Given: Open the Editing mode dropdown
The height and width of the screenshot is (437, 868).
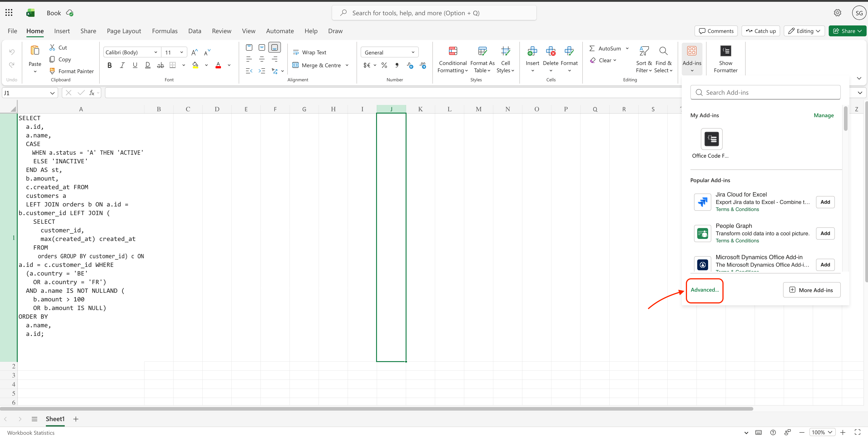Looking at the screenshot, I should tap(804, 31).
